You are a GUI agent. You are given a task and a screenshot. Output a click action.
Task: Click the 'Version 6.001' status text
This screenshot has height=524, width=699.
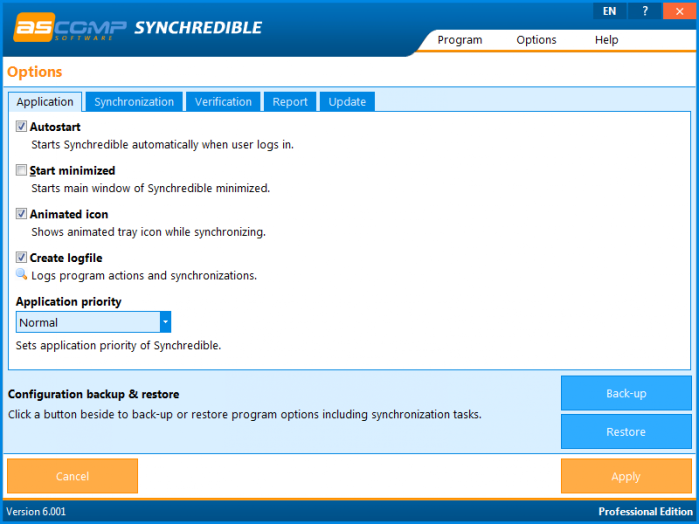pos(36,511)
